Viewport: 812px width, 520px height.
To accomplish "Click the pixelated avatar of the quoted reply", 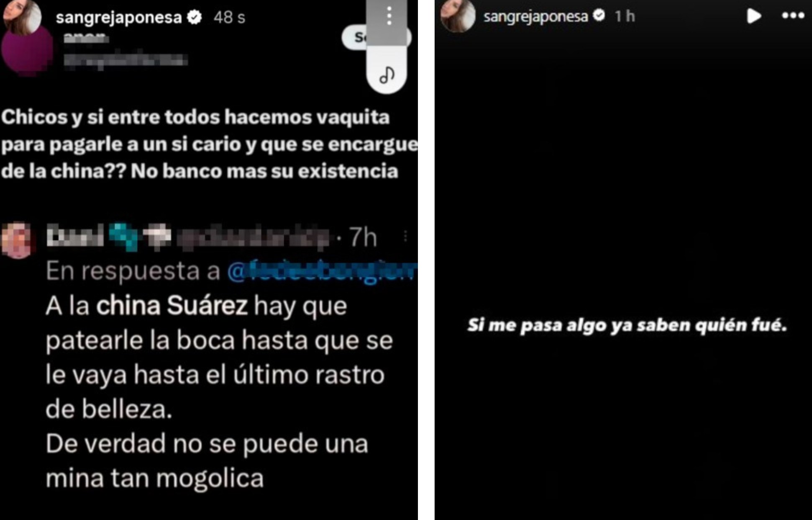I will 17,239.
